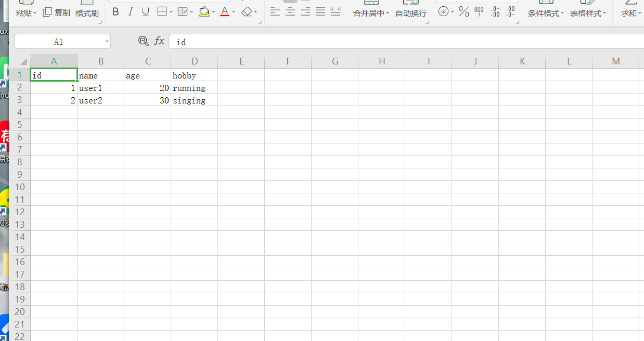Expand the fill color dropdown arrow
Screen dimensions: 644x341
click(x=213, y=12)
